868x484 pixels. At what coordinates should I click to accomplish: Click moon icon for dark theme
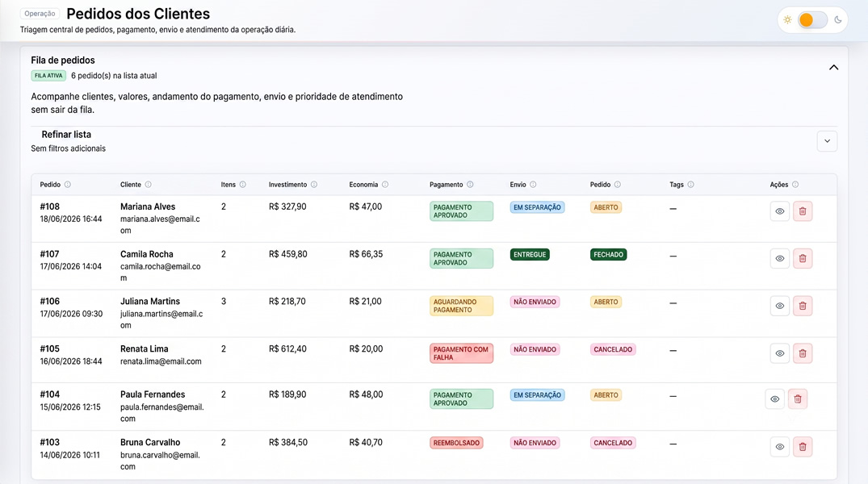coord(838,20)
